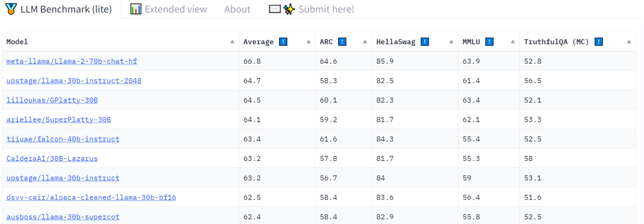Select HellaSwag value 84 for upstage/llama-30b-instruct

tap(380, 178)
